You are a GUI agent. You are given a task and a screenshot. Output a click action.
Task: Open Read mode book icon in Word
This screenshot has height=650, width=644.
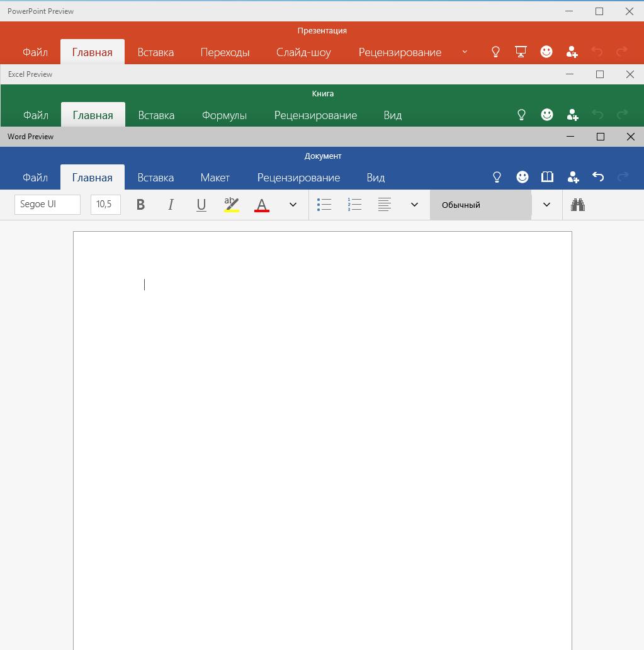(x=548, y=178)
